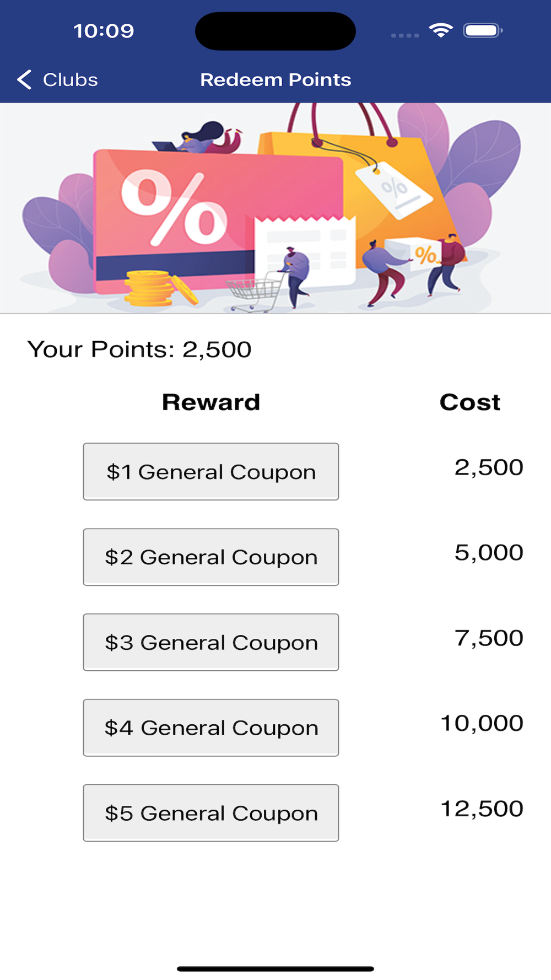Viewport: 551px width, 980px height.
Task: Select the $3 General Coupon reward
Action: pos(211,642)
